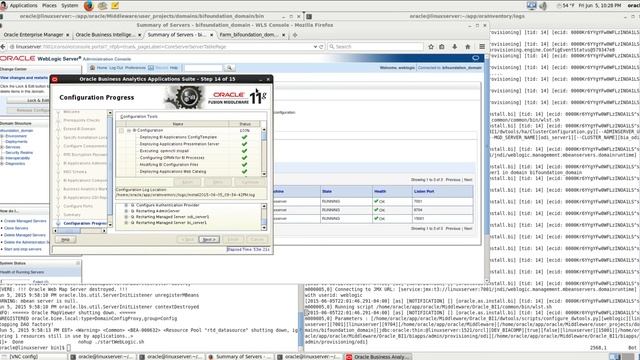Click the house icon beside Home in WebLogic toolbar

click(x=93, y=68)
